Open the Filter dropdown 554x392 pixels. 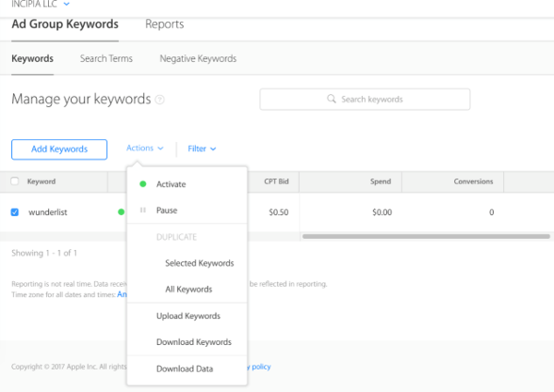pos(201,148)
